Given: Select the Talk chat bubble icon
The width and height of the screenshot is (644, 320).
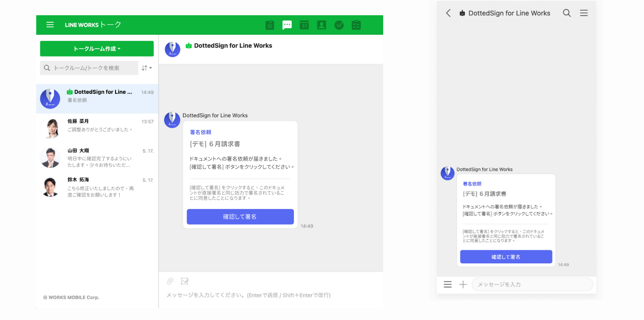Looking at the screenshot, I should pyautogui.click(x=287, y=25).
